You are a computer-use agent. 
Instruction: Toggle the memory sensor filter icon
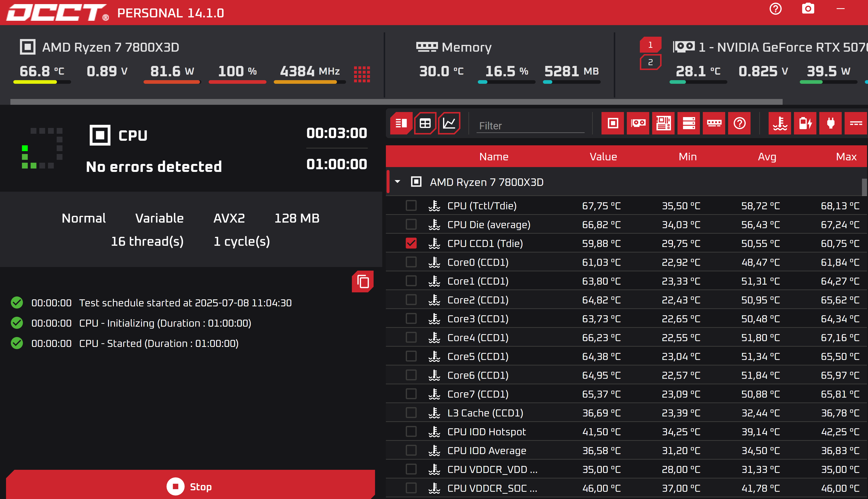pyautogui.click(x=714, y=123)
